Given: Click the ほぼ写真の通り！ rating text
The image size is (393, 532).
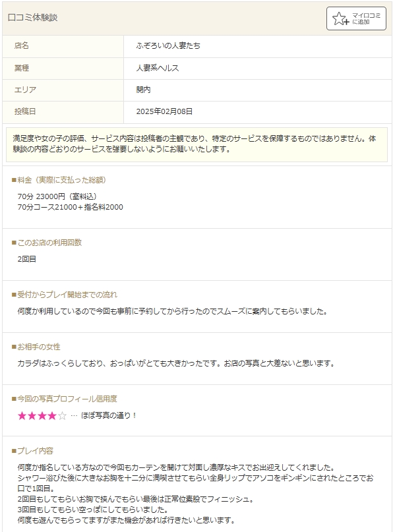Looking at the screenshot, I should [109, 415].
